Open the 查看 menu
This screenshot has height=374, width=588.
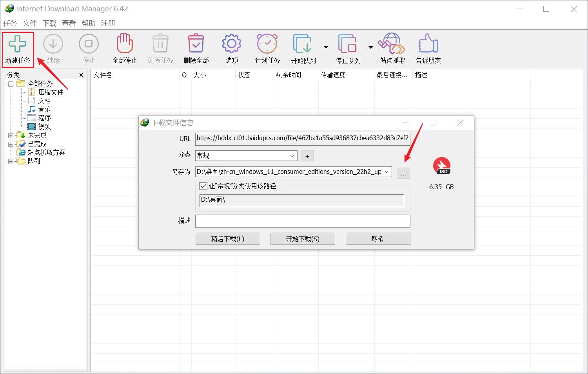click(x=69, y=23)
